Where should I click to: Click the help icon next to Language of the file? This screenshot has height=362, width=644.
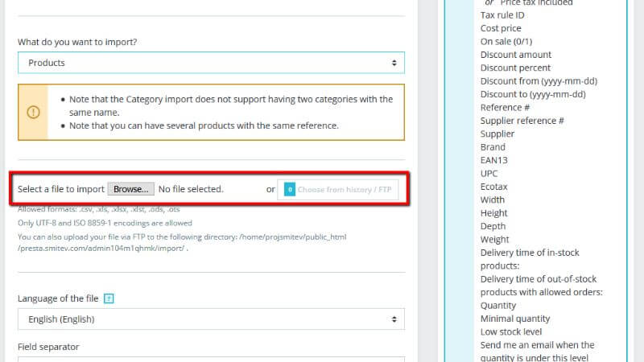[109, 298]
